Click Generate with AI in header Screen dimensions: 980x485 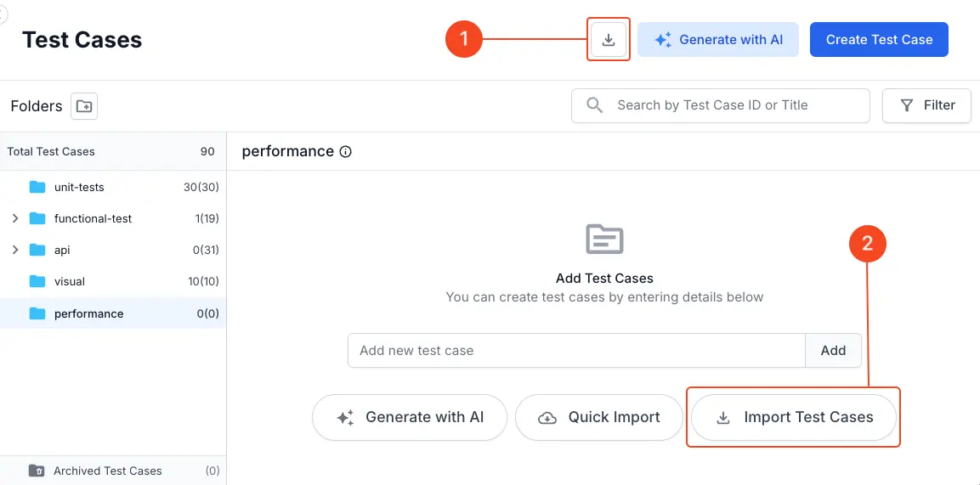point(718,39)
